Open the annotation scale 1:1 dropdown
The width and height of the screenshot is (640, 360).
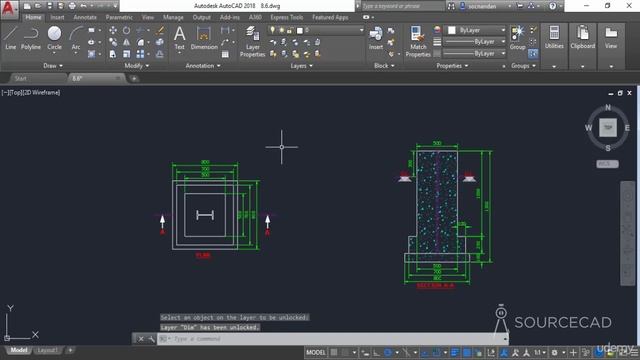[x=540, y=353]
